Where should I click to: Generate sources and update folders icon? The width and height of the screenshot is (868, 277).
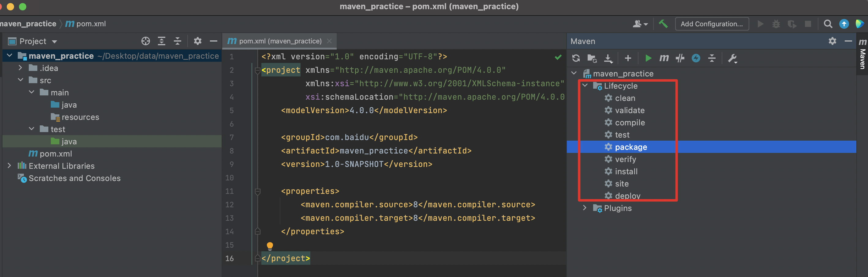click(x=592, y=58)
